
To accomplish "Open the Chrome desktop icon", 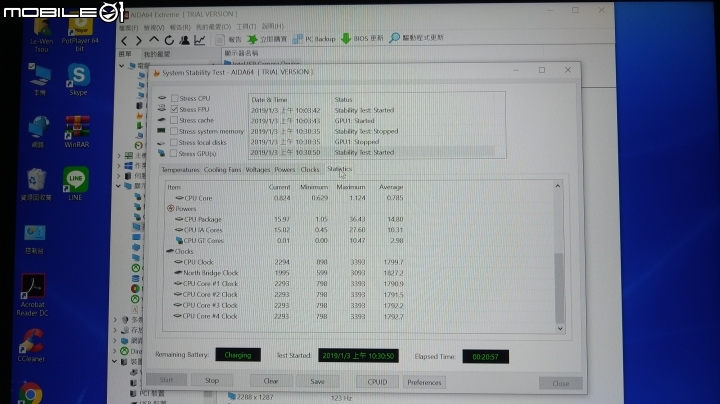I will (x=31, y=393).
